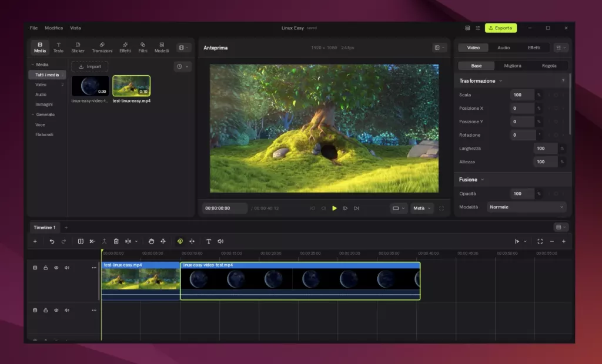Open the volume tool in timeline toolbar

(x=220, y=241)
